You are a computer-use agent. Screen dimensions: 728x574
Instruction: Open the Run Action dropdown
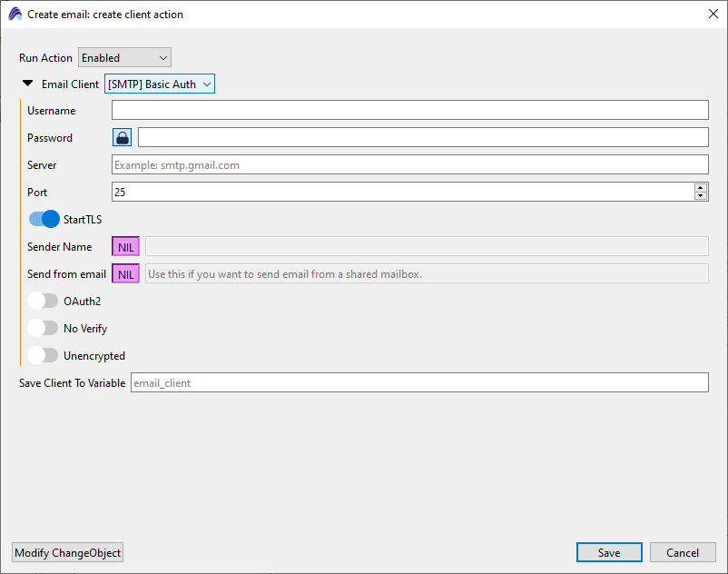click(x=124, y=58)
